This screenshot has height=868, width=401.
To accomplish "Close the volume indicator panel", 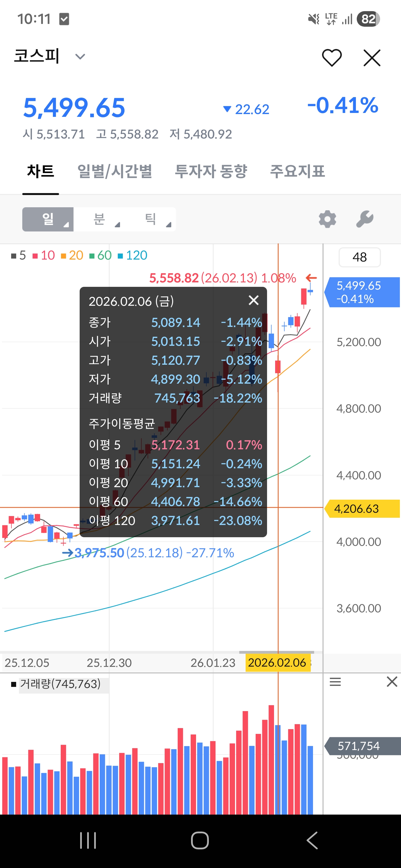I will point(392,682).
